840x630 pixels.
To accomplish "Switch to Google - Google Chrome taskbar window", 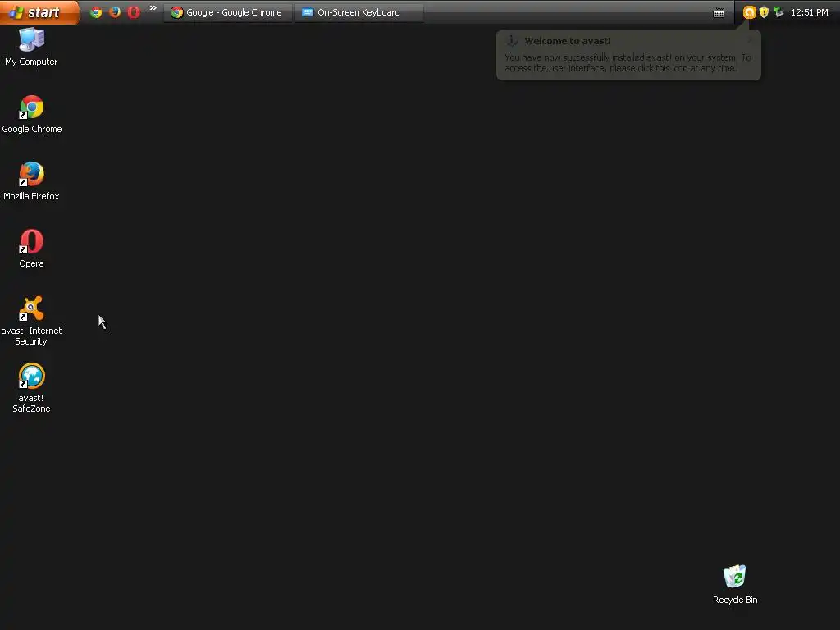I will click(228, 12).
